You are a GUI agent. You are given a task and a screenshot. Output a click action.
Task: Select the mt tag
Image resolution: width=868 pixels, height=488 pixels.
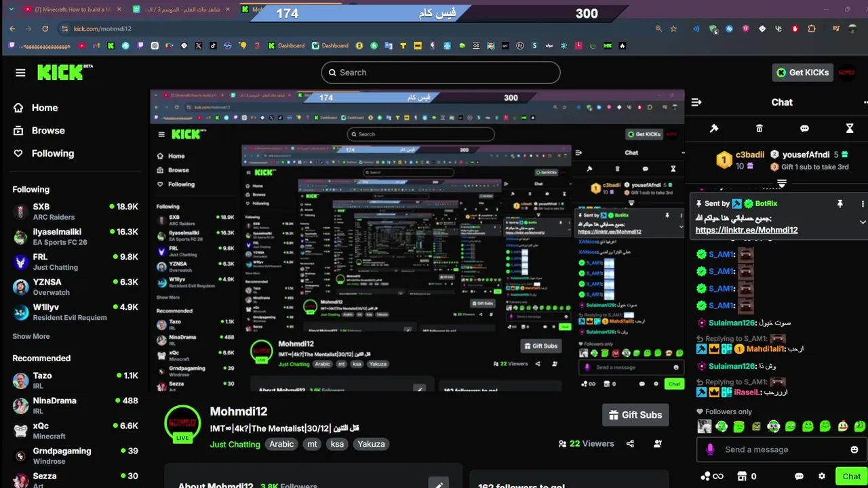pos(312,444)
